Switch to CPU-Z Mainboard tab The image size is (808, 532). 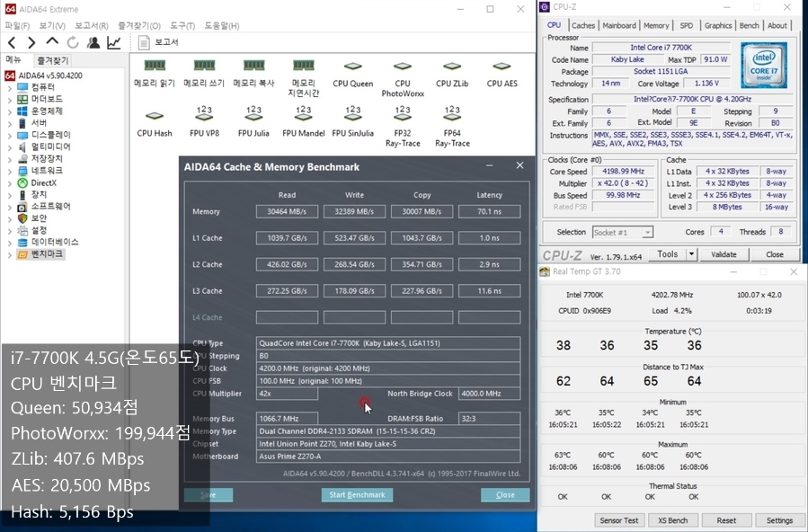[x=619, y=26]
